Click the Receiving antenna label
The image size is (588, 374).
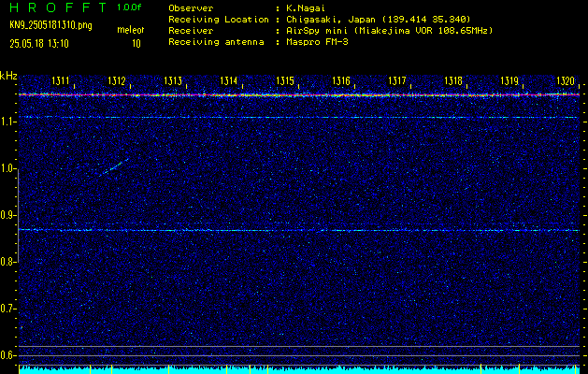click(216, 42)
